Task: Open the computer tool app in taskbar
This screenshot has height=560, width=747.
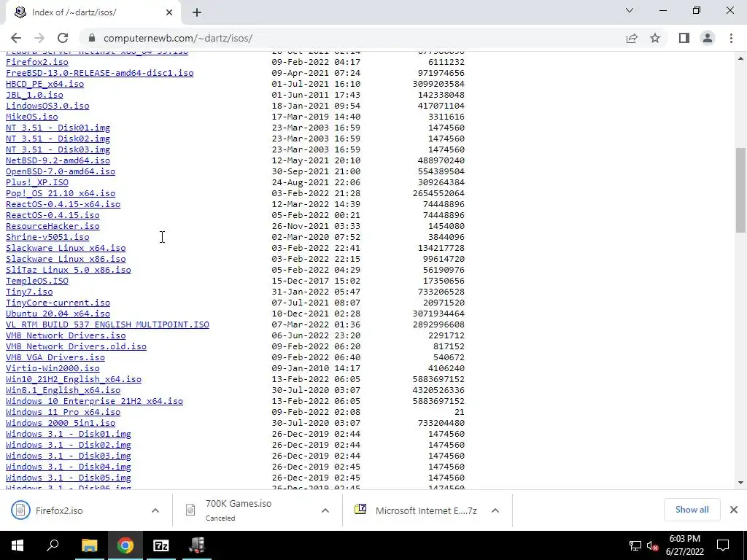Action: 197,545
